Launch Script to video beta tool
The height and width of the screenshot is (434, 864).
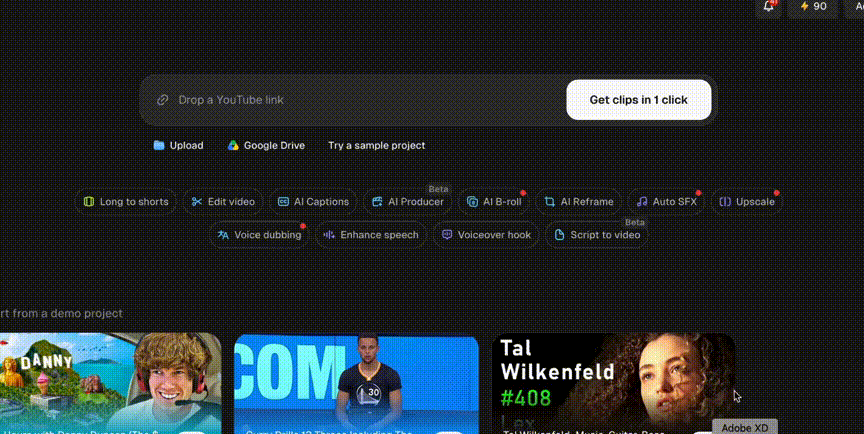597,235
